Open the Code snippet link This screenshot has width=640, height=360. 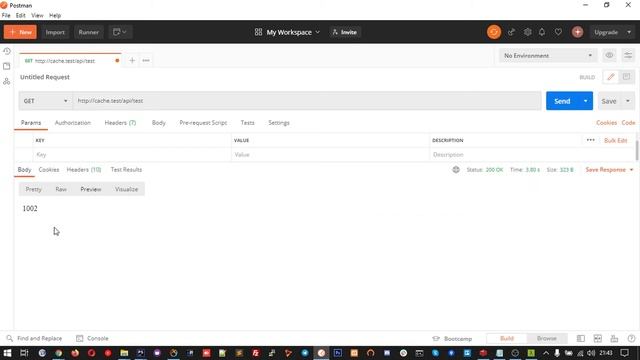[x=628, y=122]
